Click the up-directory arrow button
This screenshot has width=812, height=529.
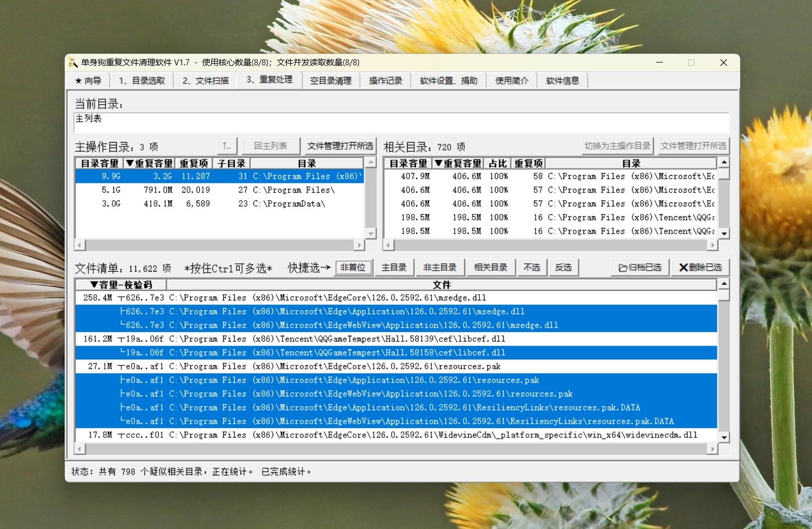(x=227, y=146)
